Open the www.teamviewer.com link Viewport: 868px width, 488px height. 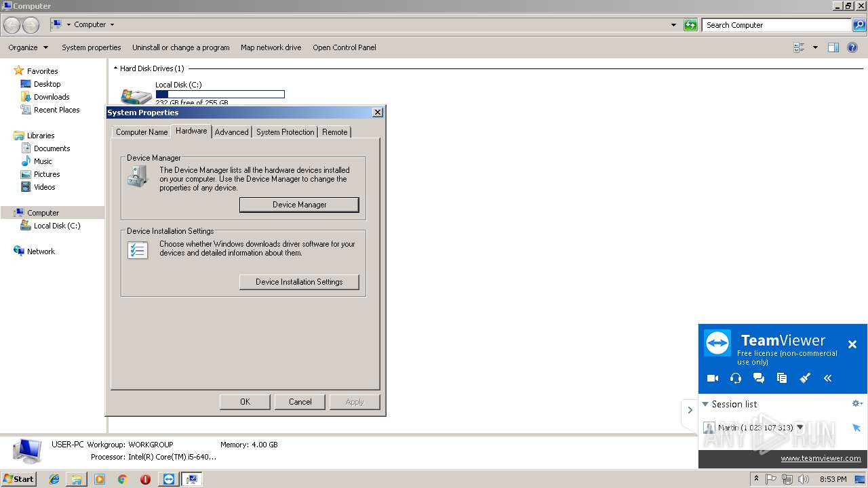click(x=821, y=458)
